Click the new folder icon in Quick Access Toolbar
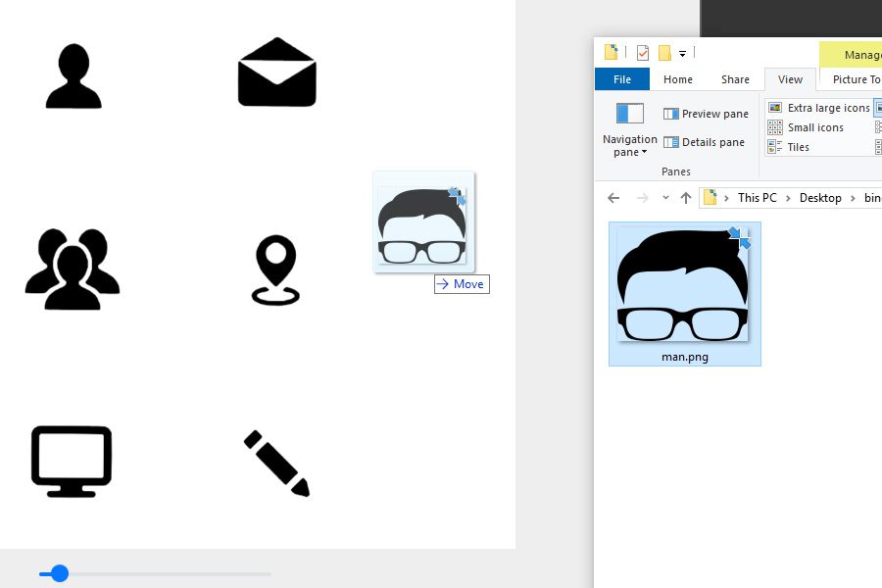 610,51
